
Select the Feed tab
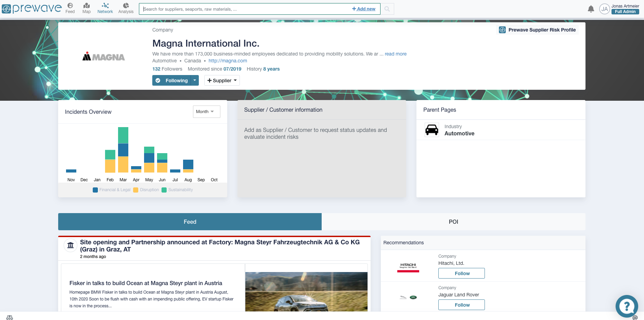[190, 222]
